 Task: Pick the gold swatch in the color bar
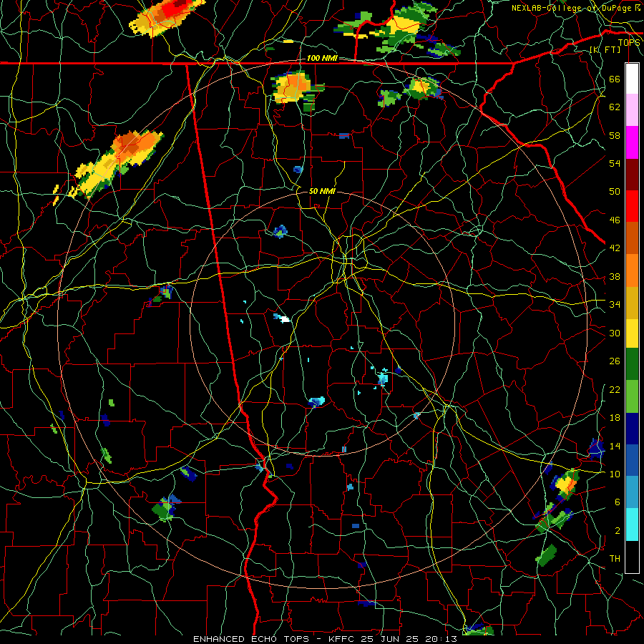click(632, 303)
